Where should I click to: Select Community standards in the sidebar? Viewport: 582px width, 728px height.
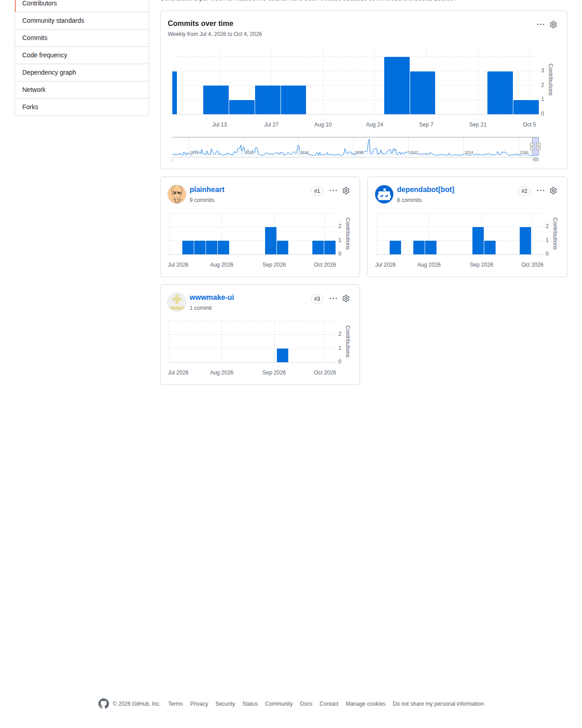tap(82, 21)
